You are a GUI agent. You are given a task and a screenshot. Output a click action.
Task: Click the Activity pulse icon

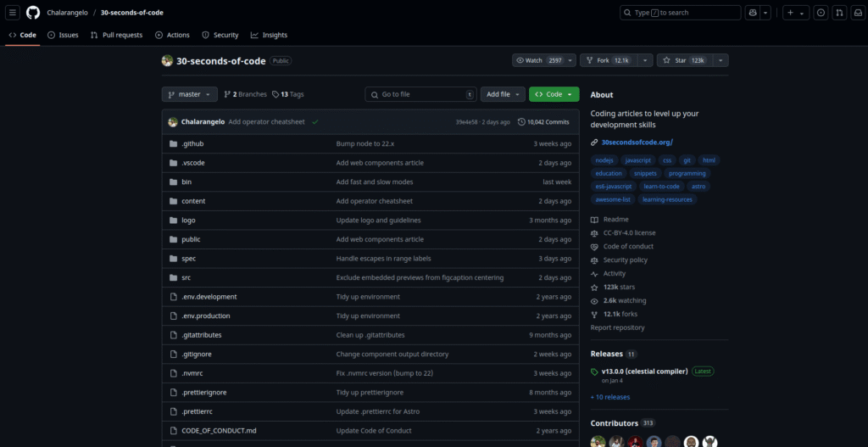[594, 274]
